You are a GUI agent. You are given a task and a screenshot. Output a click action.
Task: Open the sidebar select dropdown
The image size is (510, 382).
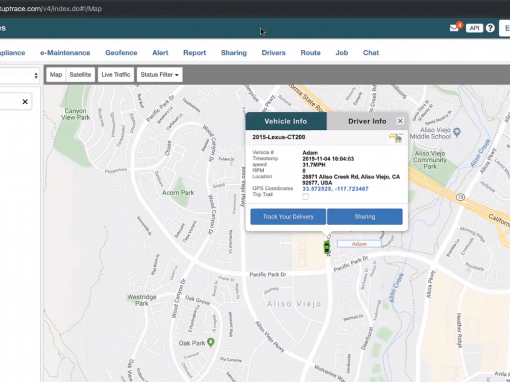[x=19, y=75]
